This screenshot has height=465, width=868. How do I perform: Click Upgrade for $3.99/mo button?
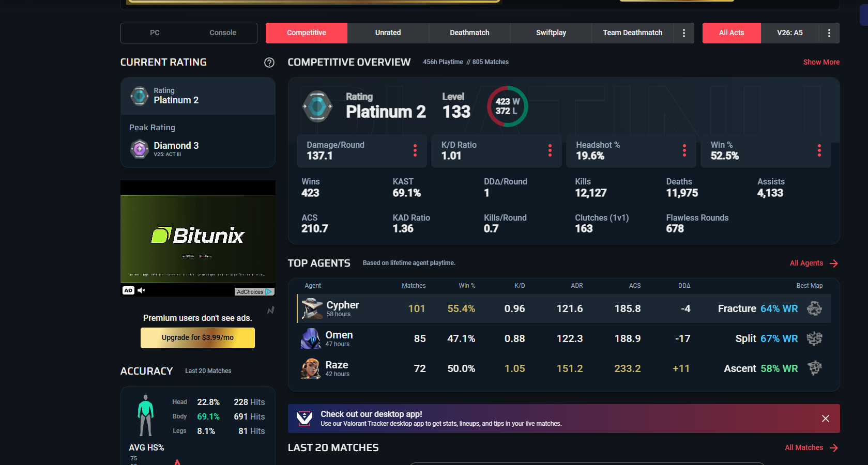point(197,337)
